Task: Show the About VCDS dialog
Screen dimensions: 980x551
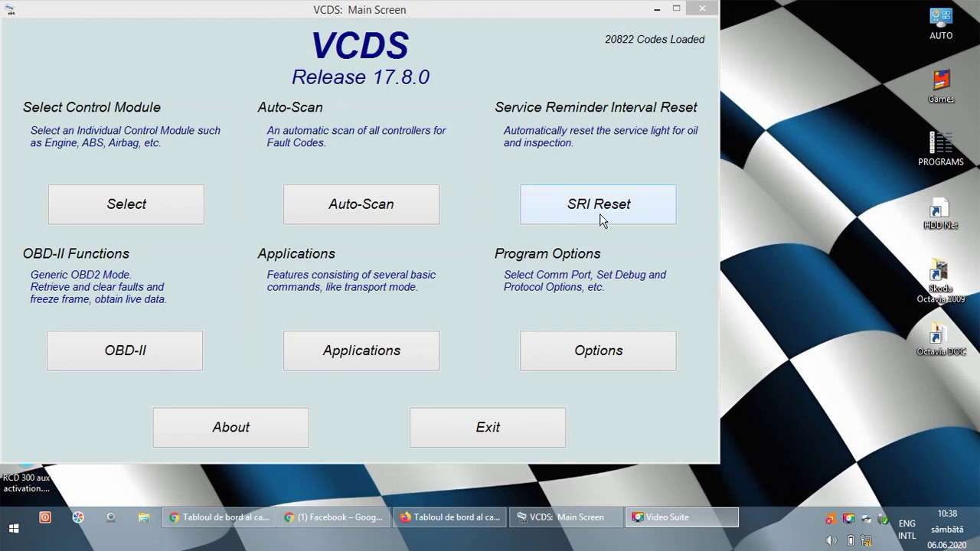Action: pos(231,427)
